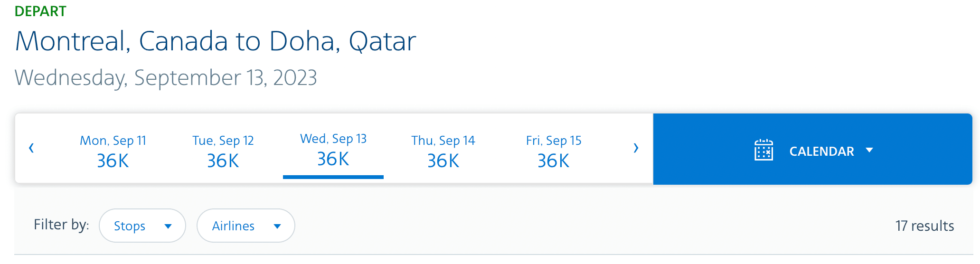
Task: Click 36K price under Fri, Sep 15
Action: (553, 161)
